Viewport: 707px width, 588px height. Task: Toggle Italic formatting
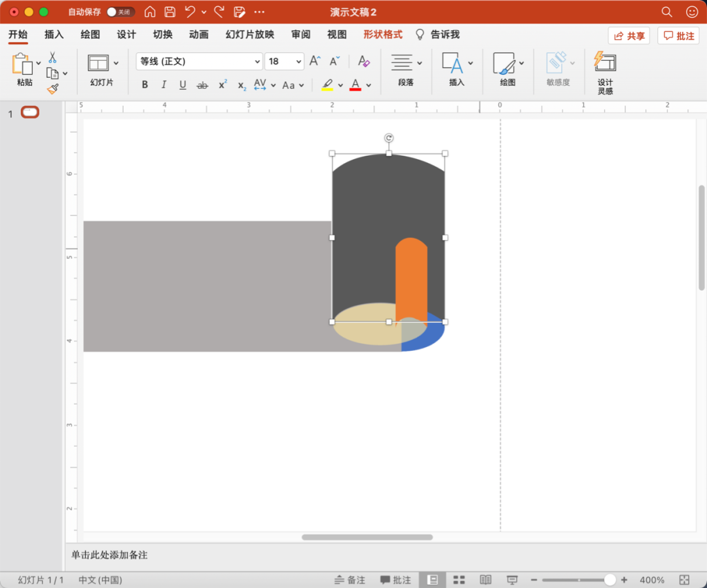pos(164,84)
